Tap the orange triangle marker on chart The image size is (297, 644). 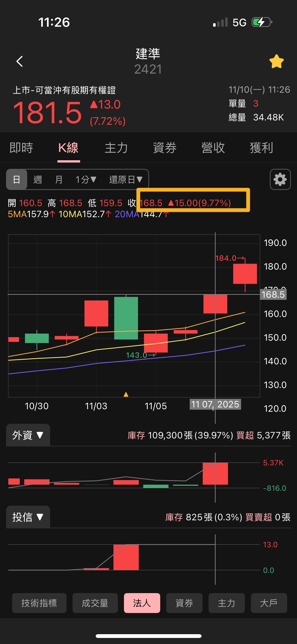pyautogui.click(x=126, y=394)
